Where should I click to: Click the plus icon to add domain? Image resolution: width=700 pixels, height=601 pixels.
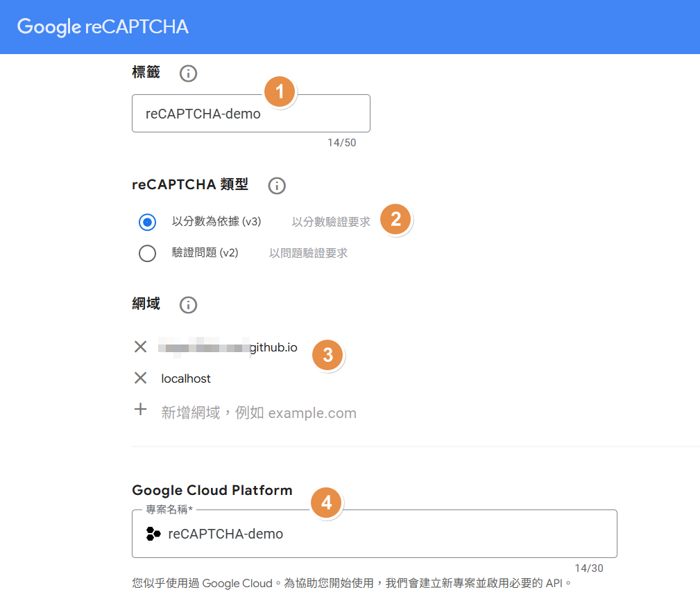[x=140, y=409]
